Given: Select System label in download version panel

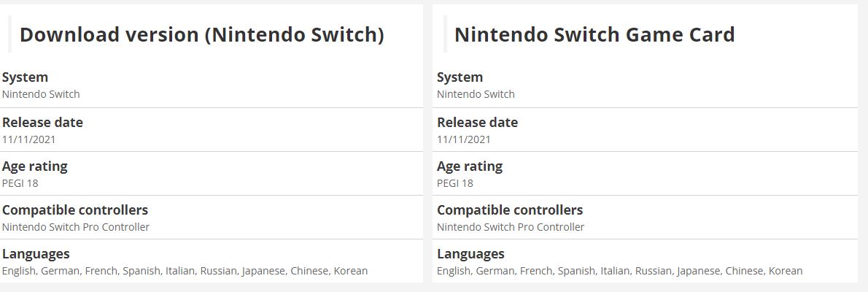Looking at the screenshot, I should [x=25, y=77].
